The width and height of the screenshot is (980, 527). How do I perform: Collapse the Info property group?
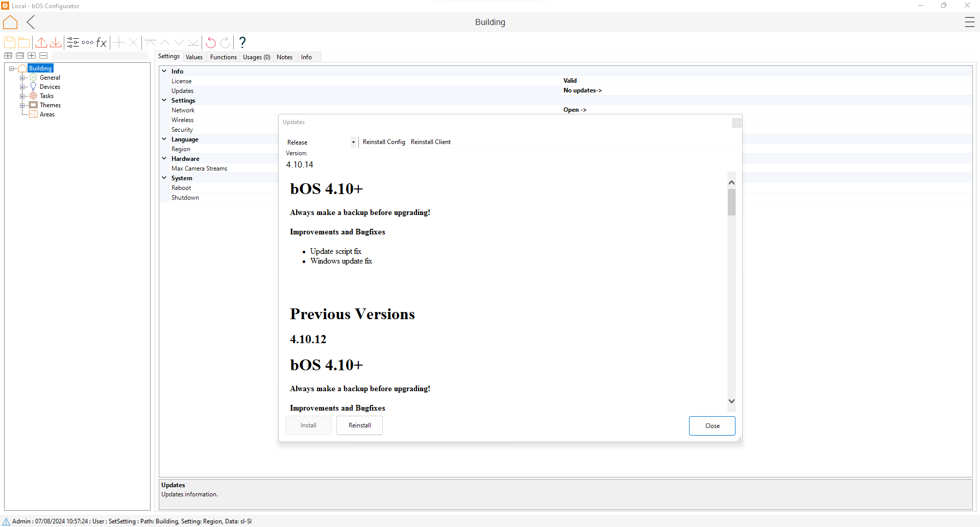point(164,71)
